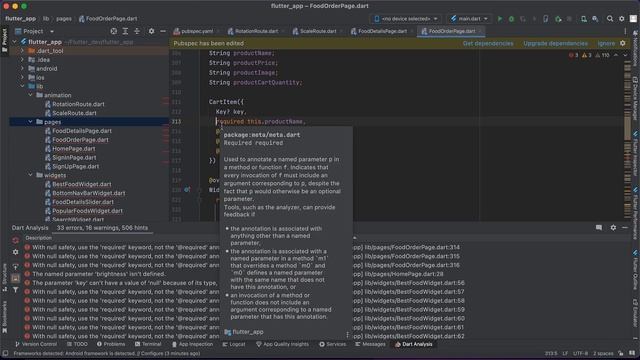The height and width of the screenshot is (360, 640).
Task: Collapse the animation folder
Action: click(x=31, y=95)
